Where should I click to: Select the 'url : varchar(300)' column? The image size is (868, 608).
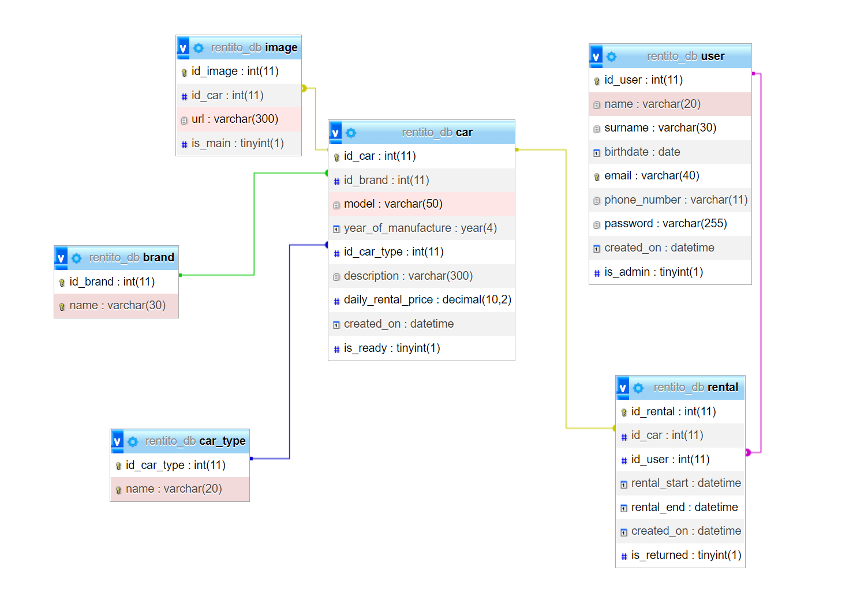coord(239,119)
